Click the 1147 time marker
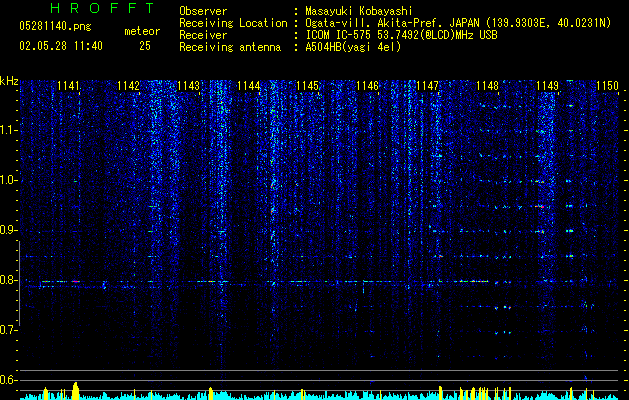The width and height of the screenshot is (629, 400). click(428, 86)
